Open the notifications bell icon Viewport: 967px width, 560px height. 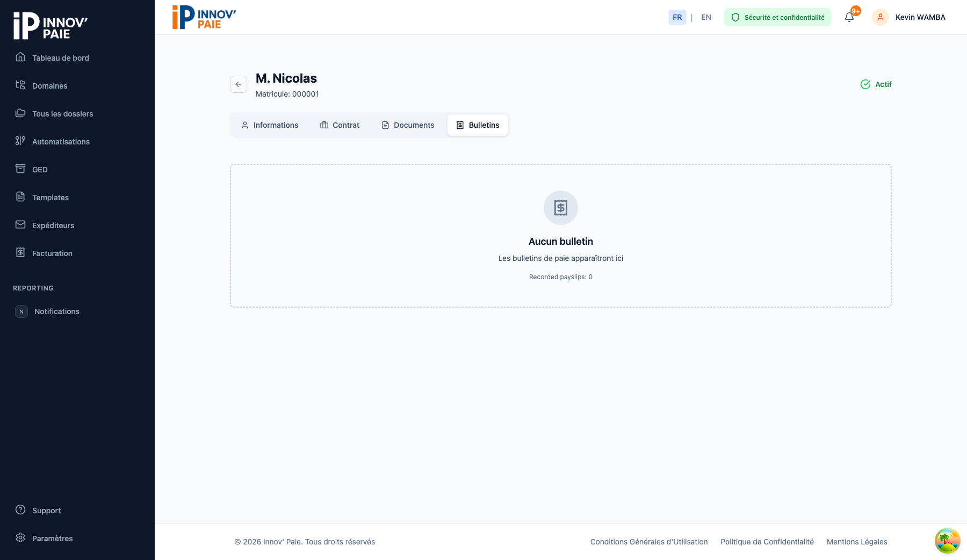point(849,17)
